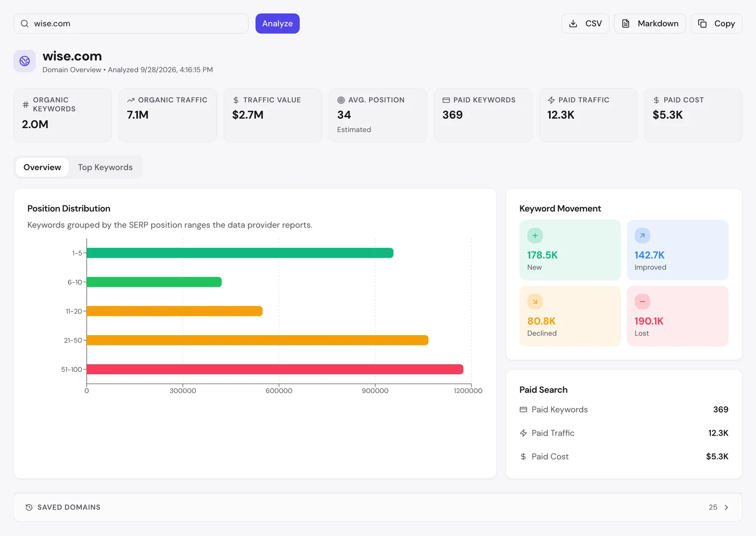Click the Paid Search heading
This screenshot has width=756, height=536.
[543, 390]
